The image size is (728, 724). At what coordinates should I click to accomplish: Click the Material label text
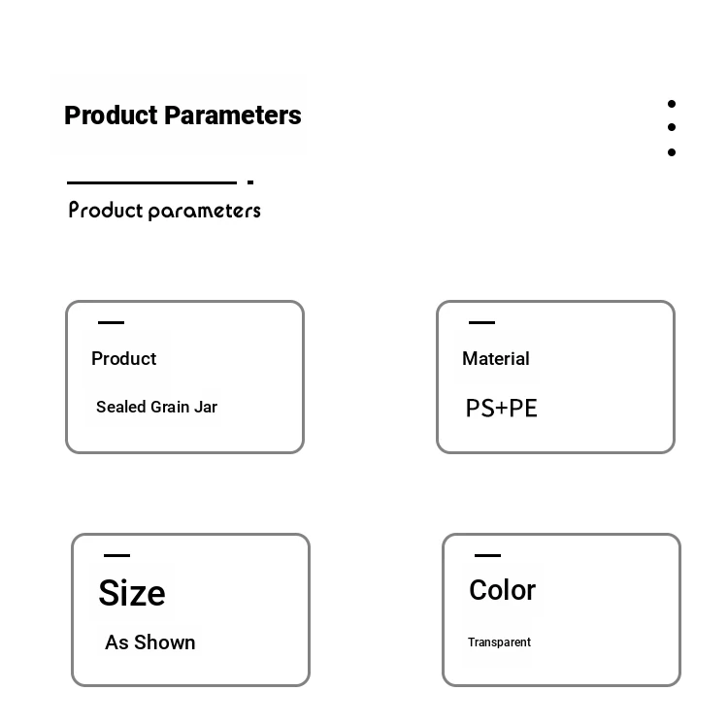pos(495,359)
